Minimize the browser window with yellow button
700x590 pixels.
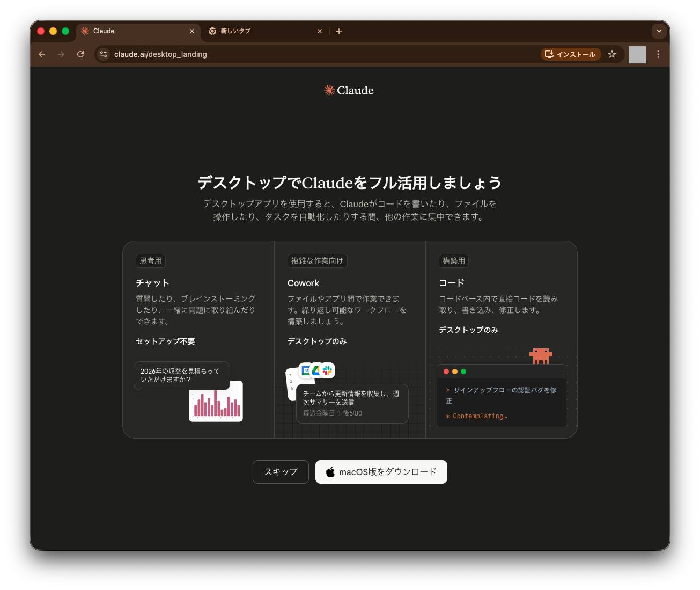[53, 31]
